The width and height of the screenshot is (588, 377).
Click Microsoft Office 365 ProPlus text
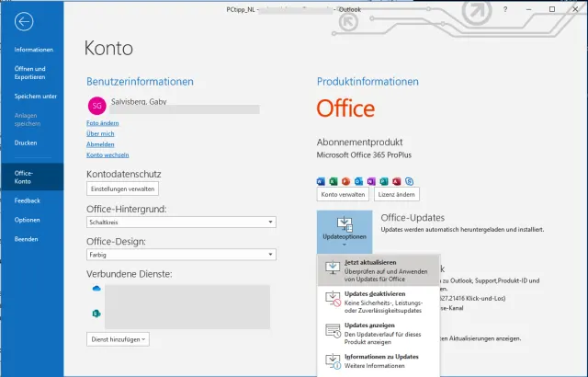pos(364,154)
